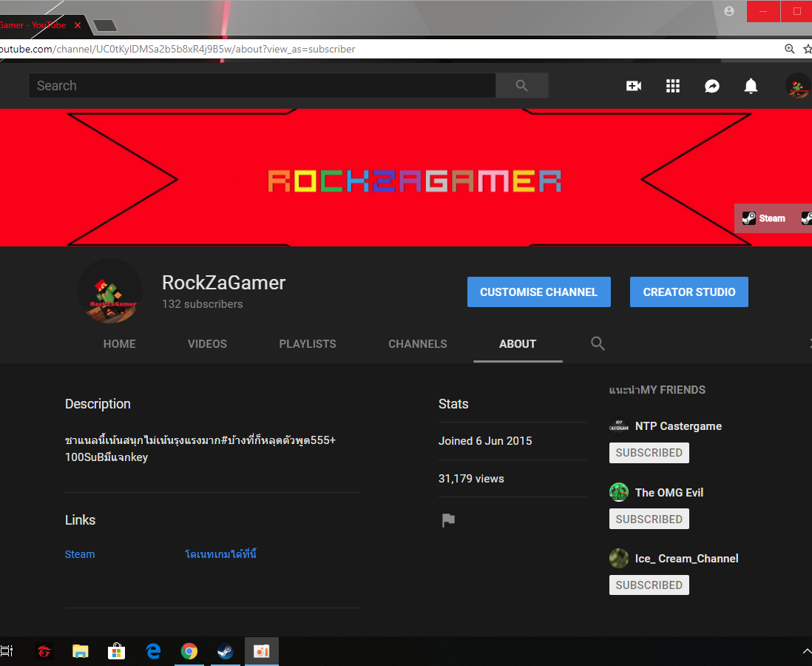Image resolution: width=812 pixels, height=666 pixels.
Task: Open the notifications bell
Action: click(751, 86)
